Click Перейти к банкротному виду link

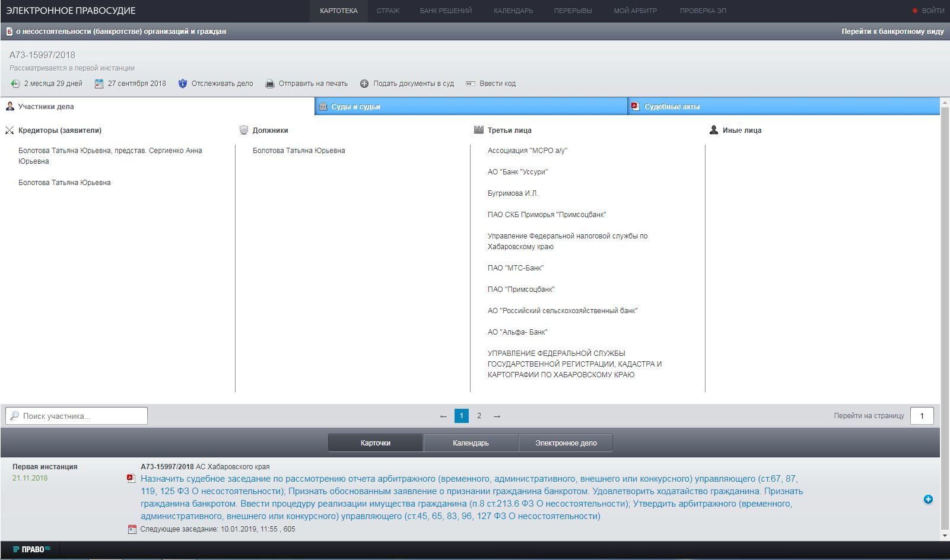point(892,31)
